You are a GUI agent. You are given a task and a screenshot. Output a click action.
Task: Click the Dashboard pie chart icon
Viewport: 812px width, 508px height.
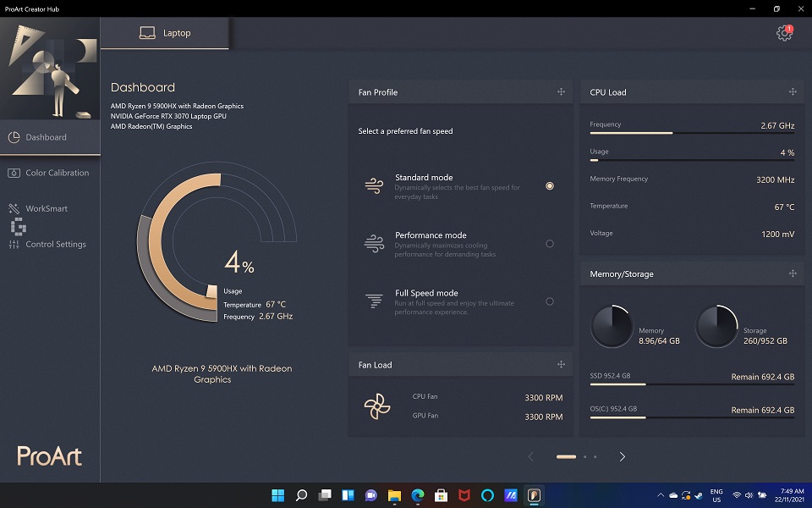[14, 137]
